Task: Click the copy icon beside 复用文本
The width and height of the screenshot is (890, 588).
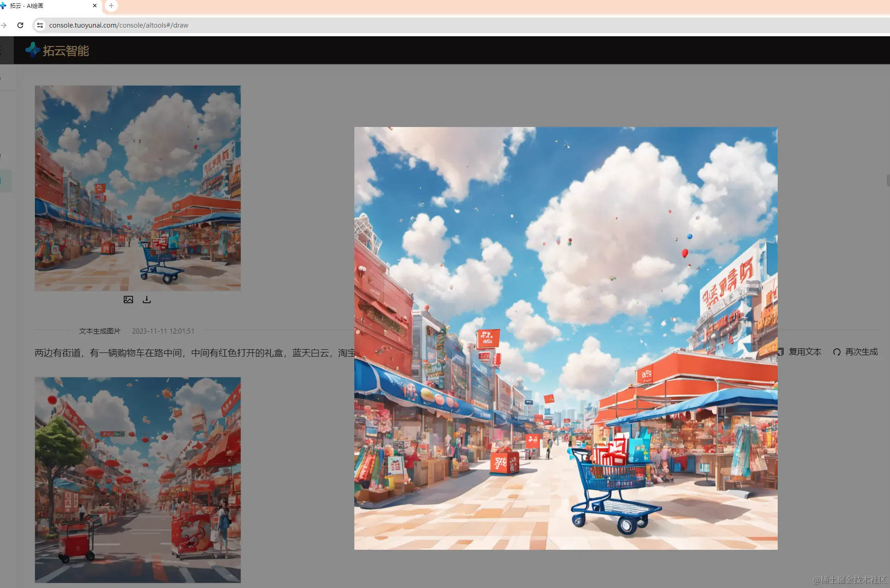Action: tap(781, 352)
